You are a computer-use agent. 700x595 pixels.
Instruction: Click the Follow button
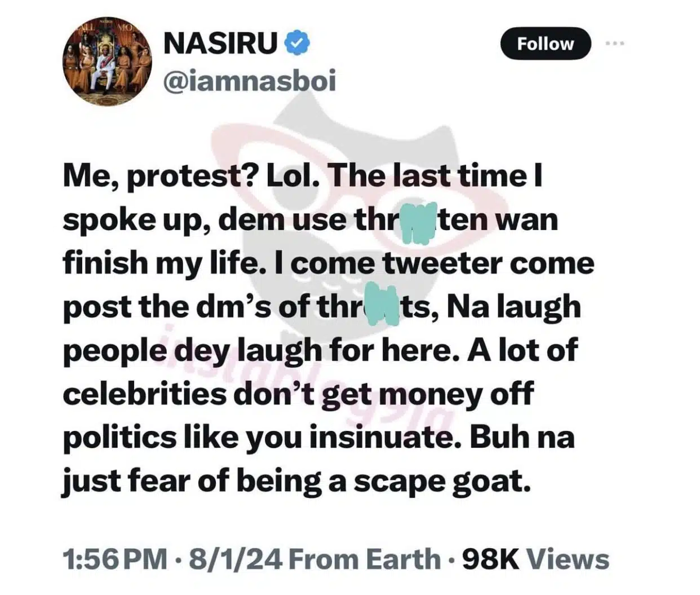tap(545, 44)
